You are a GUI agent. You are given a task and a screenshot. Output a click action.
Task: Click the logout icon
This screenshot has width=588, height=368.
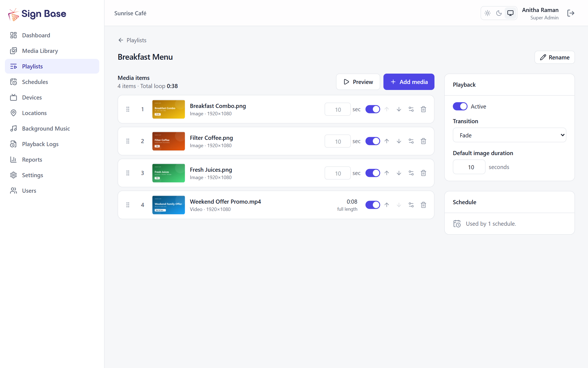pos(571,13)
